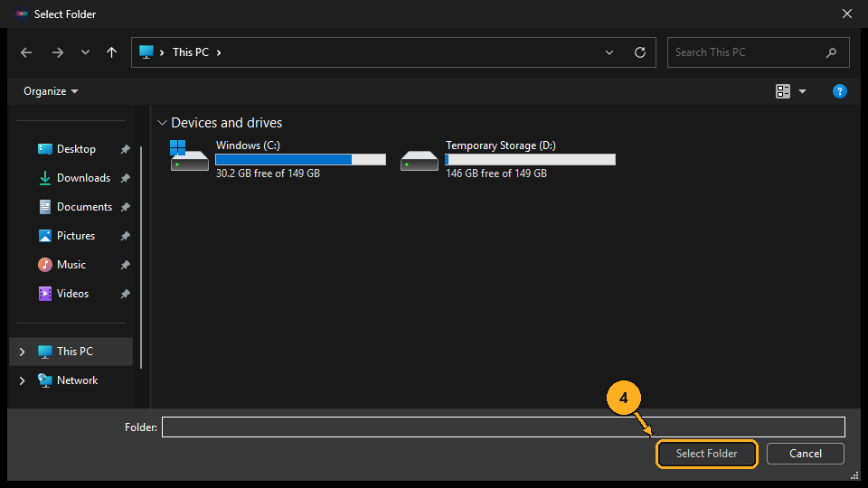Open more view options dropdown arrow
Viewport: 868px width, 488px height.
[802, 91]
